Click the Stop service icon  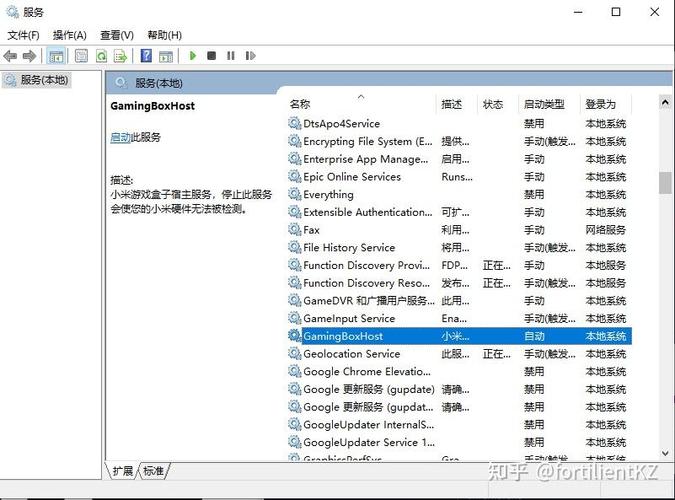(x=211, y=56)
